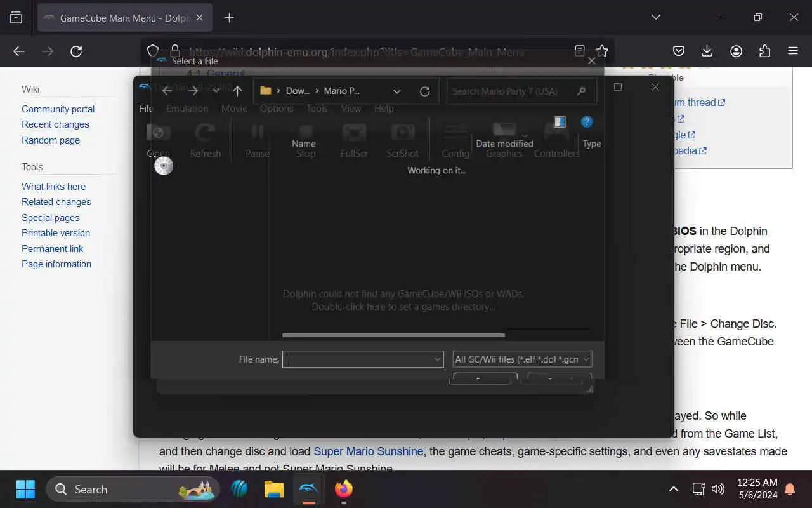
Task: Click the magnifier icon in Search Mario Party 7
Action: pos(581,91)
